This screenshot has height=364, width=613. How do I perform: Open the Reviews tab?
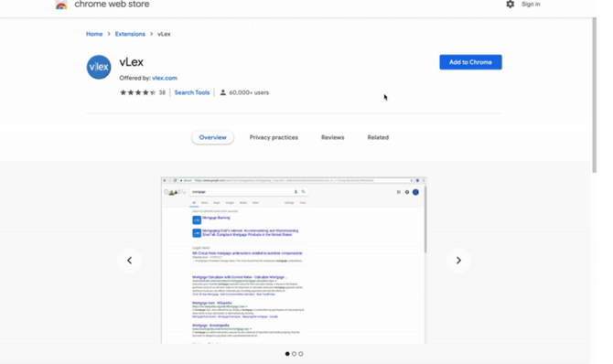pos(333,137)
